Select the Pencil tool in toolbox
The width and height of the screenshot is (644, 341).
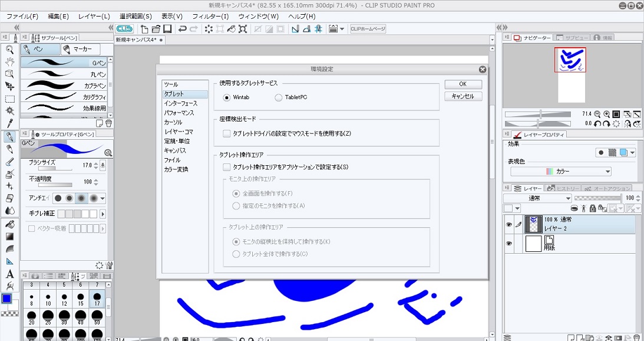pos(10,149)
